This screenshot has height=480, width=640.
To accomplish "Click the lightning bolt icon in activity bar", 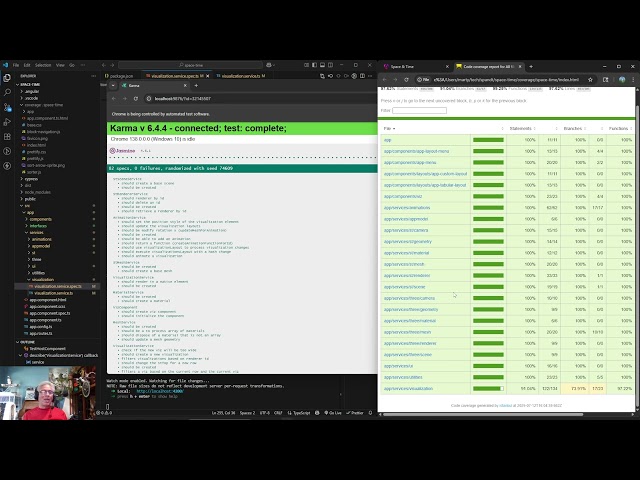I will [7, 166].
